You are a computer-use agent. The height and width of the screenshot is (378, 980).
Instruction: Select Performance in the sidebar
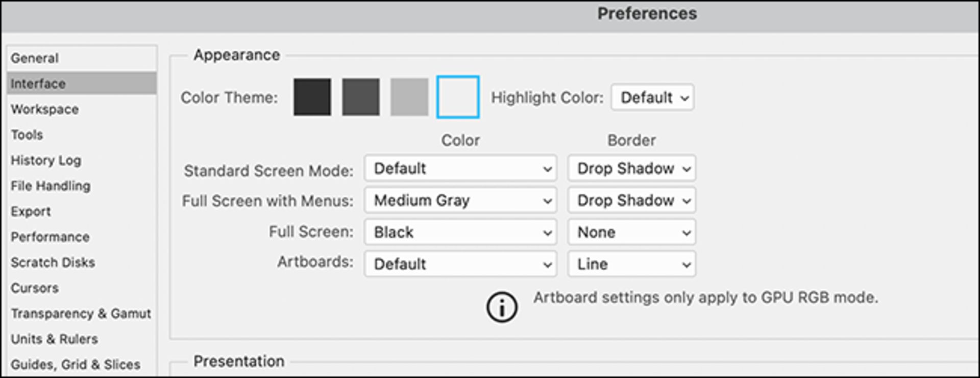click(50, 237)
